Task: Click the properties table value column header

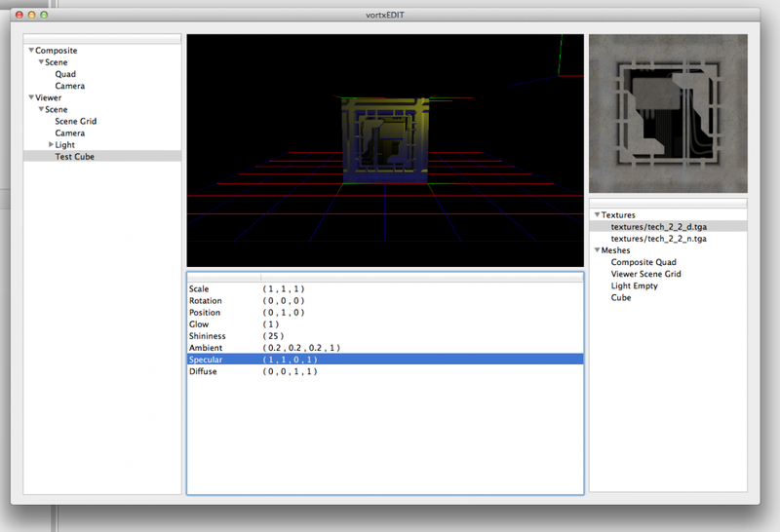Action: [x=422, y=277]
